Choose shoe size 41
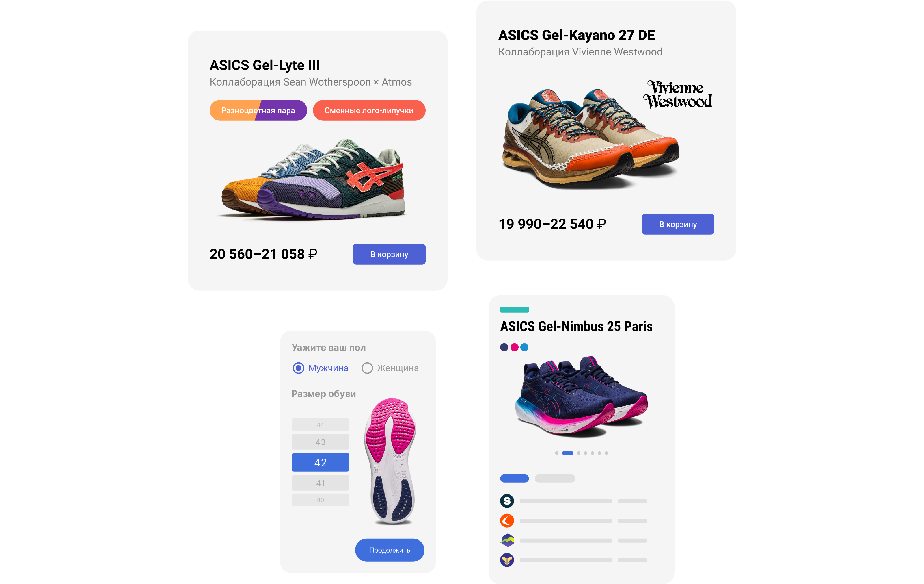This screenshot has width=924, height=584. [x=321, y=483]
